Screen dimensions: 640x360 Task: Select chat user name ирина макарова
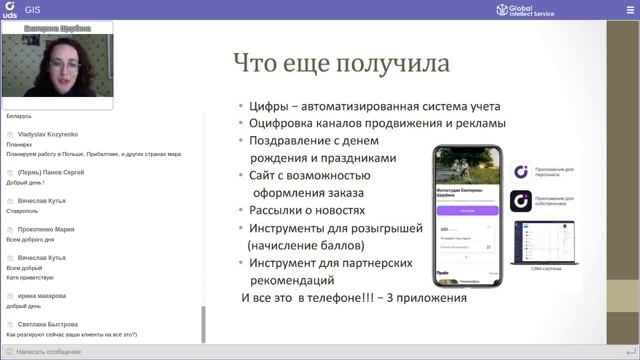(x=42, y=296)
